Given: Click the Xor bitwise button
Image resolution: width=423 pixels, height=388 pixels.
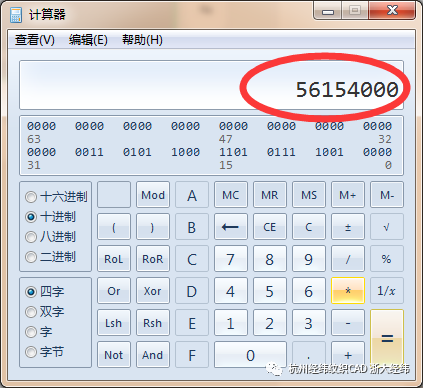Looking at the screenshot, I should click(x=153, y=291).
